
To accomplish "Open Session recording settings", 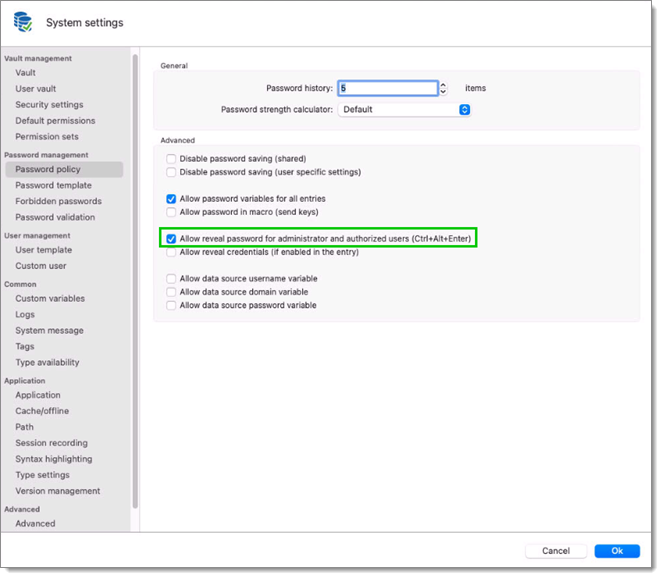I will point(52,443).
